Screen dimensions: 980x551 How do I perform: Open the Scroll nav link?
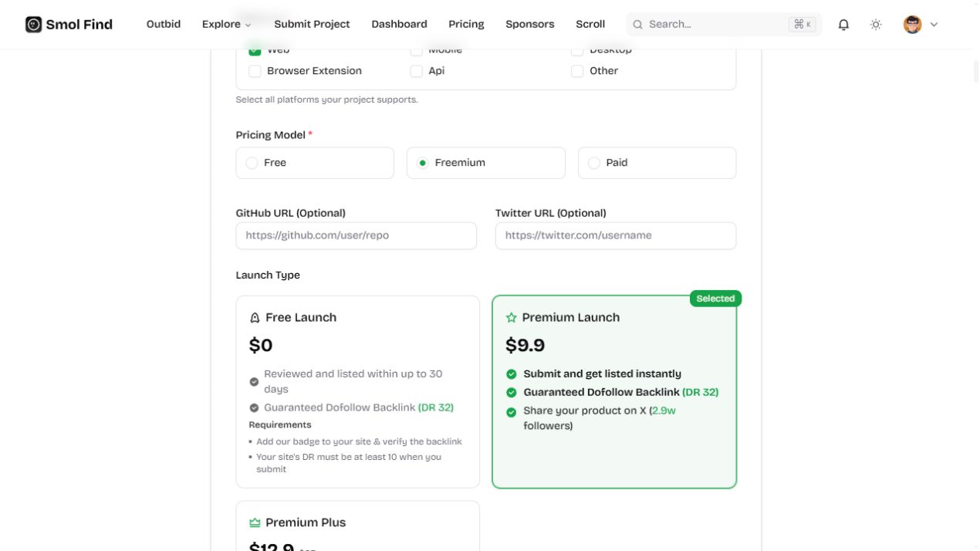pos(590,25)
